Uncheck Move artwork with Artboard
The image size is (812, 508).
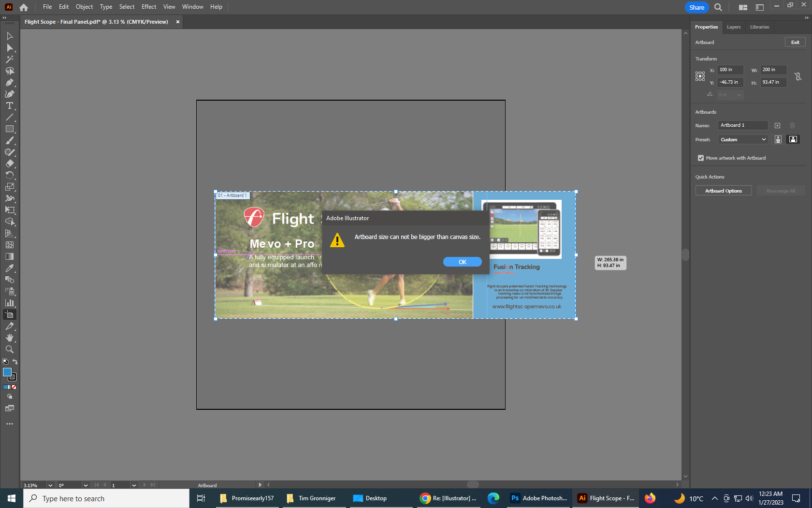(x=700, y=158)
